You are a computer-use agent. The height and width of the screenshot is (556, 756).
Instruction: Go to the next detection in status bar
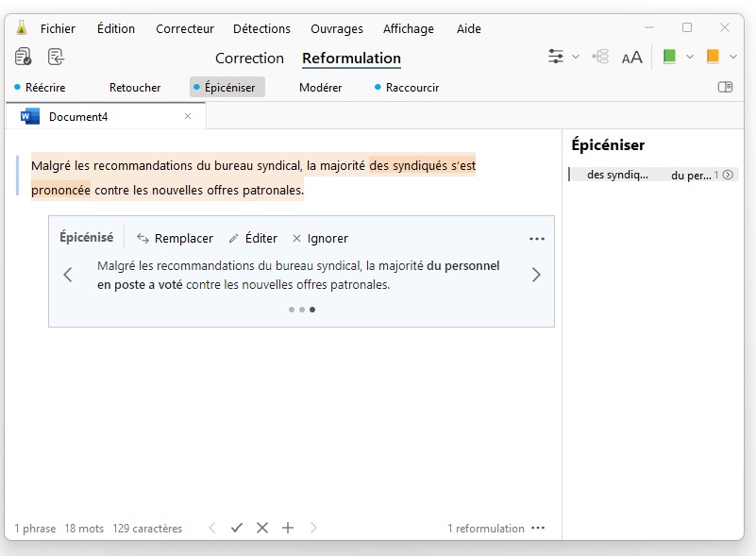click(x=313, y=528)
